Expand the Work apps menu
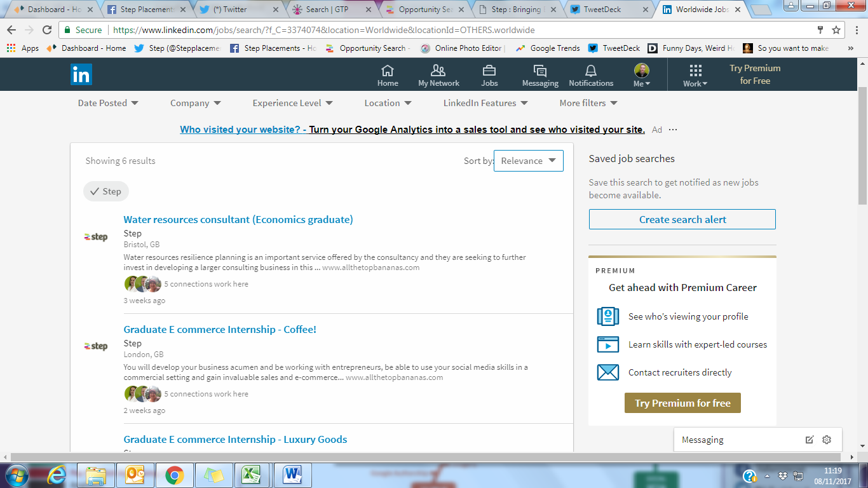Image resolution: width=868 pixels, height=488 pixels. (695, 75)
